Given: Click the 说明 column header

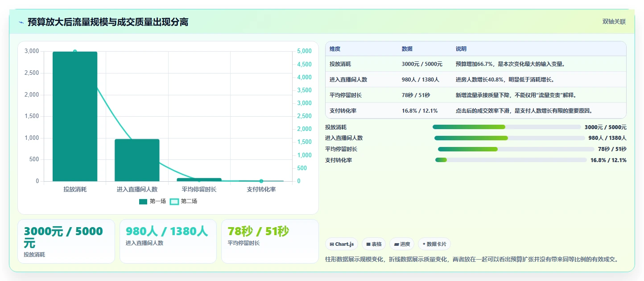Looking at the screenshot, I should [x=461, y=49].
